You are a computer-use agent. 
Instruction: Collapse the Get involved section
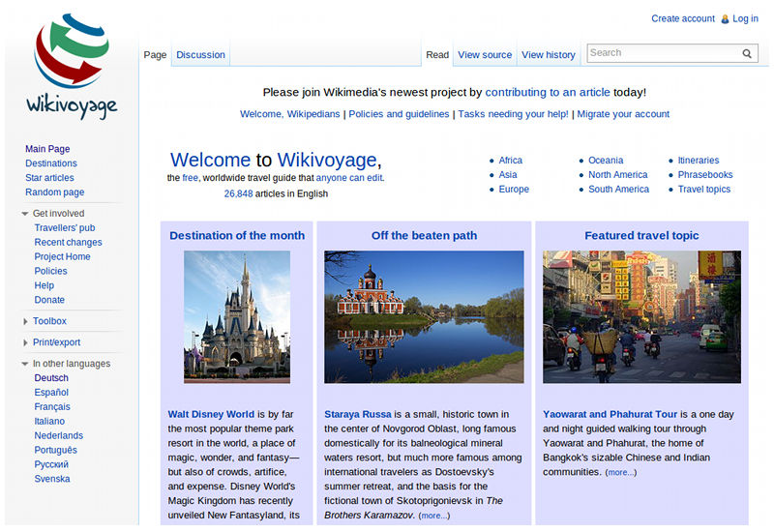click(x=25, y=214)
